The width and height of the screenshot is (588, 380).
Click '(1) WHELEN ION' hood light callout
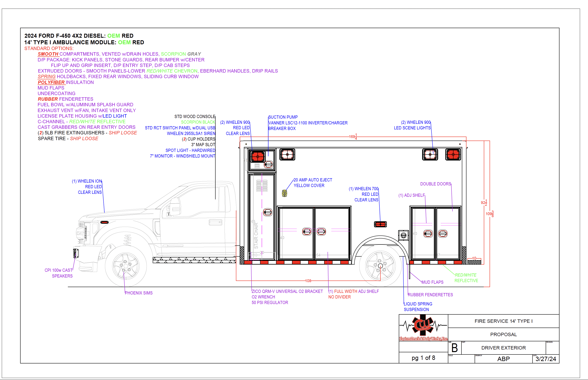(x=87, y=181)
